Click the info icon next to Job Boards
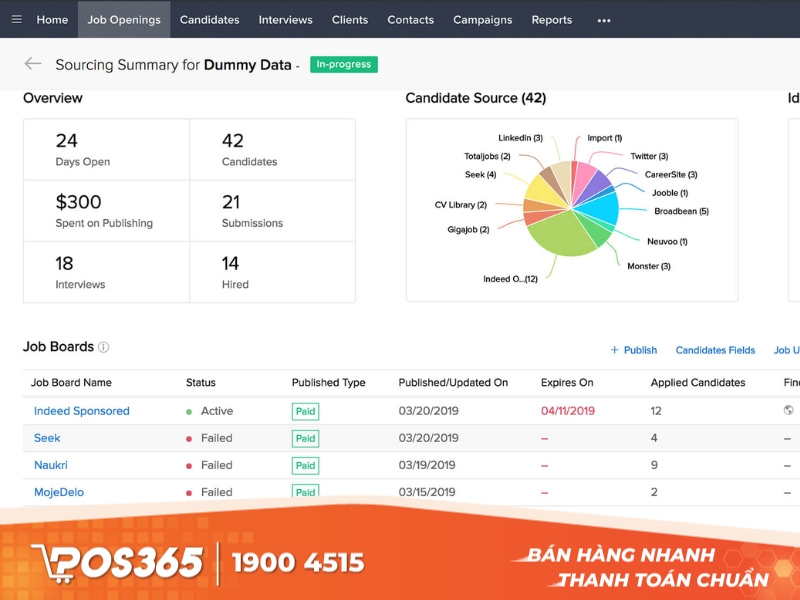This screenshot has width=800, height=600. tap(105, 345)
